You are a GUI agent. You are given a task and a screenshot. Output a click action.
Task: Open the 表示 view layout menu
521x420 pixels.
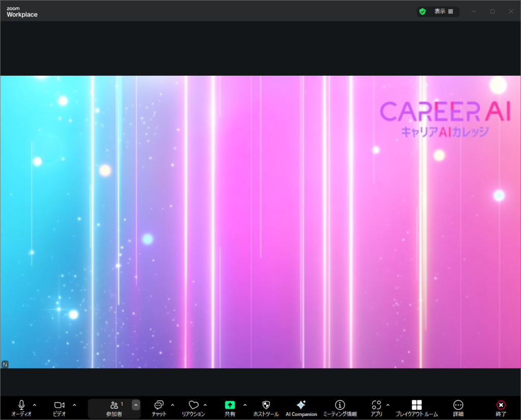(443, 11)
